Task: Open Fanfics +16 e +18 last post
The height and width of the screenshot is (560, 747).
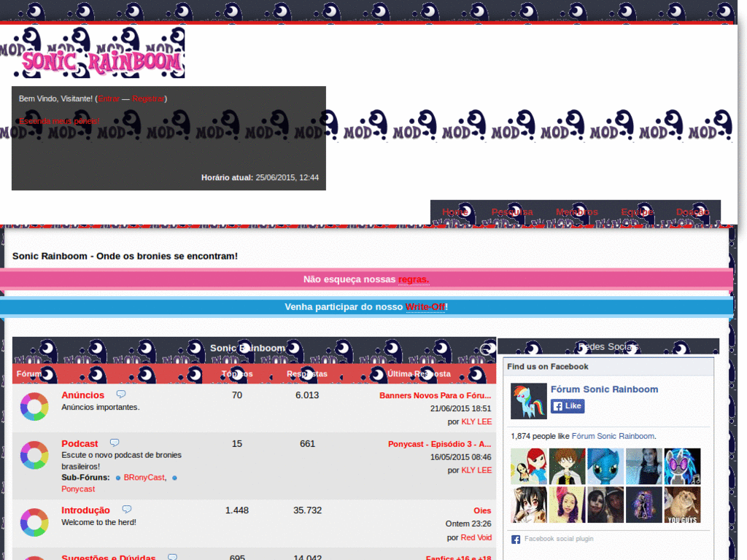Action: (458, 557)
